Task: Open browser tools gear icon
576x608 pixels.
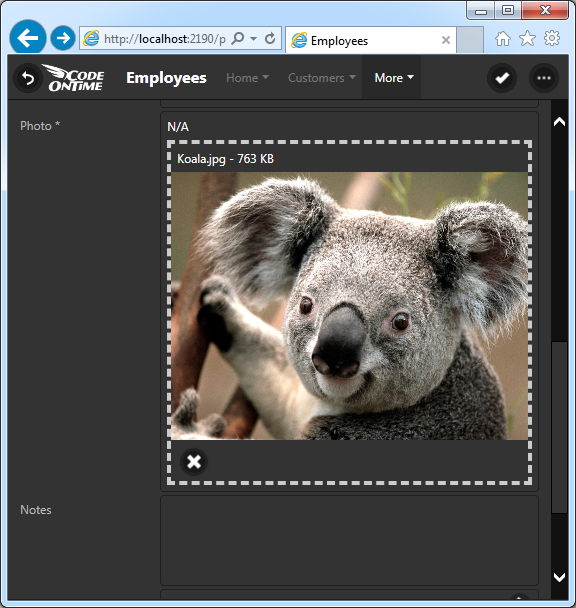Action: click(552, 38)
